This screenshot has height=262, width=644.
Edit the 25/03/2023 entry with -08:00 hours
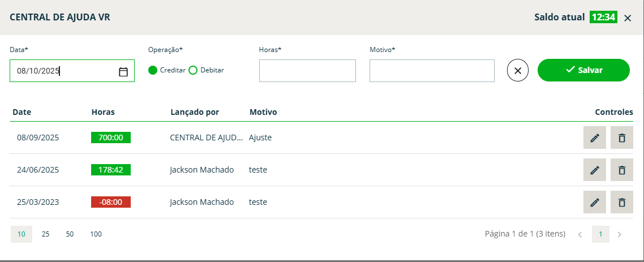(594, 202)
